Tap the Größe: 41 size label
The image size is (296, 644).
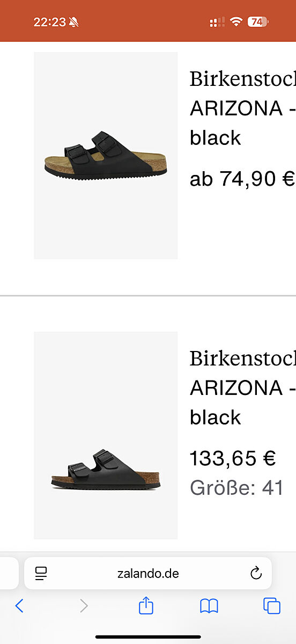[236, 488]
